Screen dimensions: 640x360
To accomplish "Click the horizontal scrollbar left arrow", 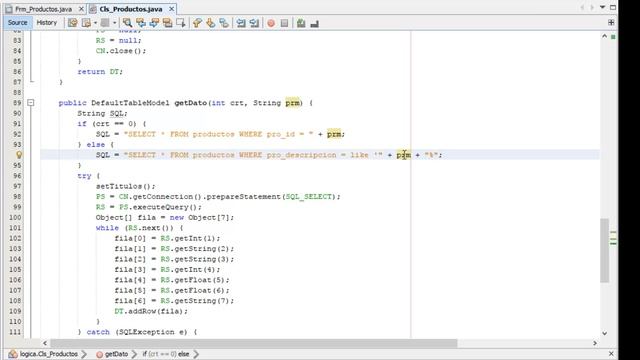I will click(x=45, y=343).
